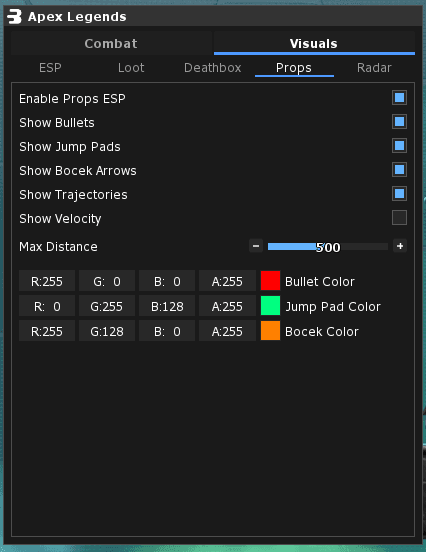Click the Show Bullets label

pyautogui.click(x=57, y=123)
